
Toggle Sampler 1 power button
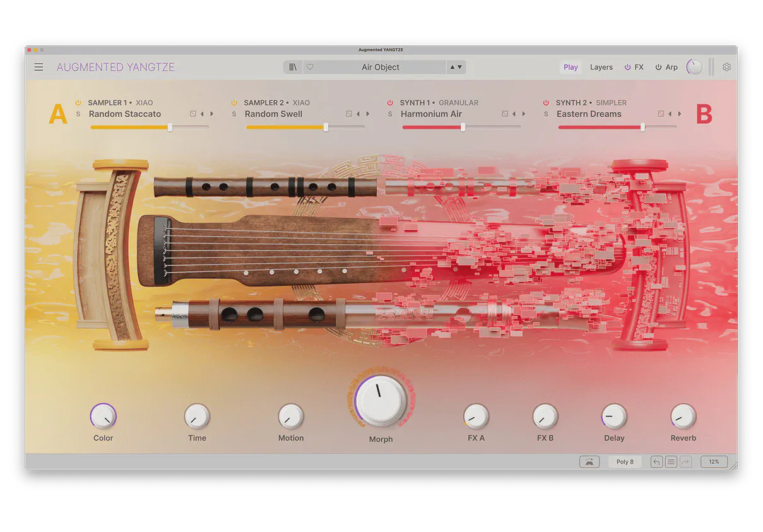click(x=78, y=103)
